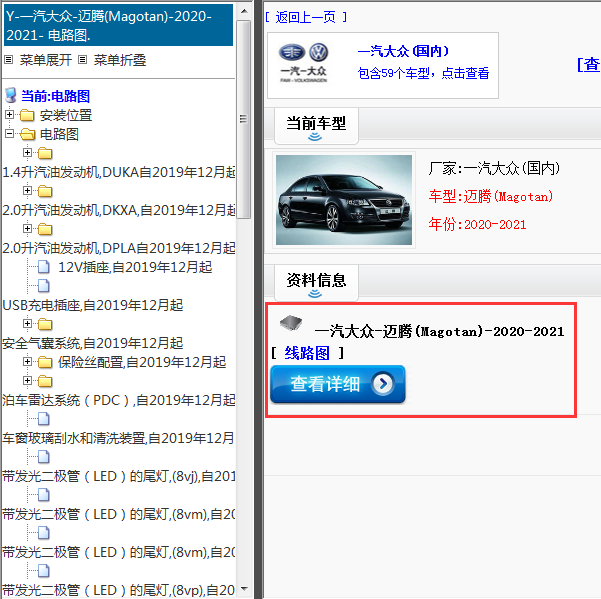Click the Y-一汽大众-迈腾(Magotan) title header
The height and width of the screenshot is (599, 601).
pos(118,25)
